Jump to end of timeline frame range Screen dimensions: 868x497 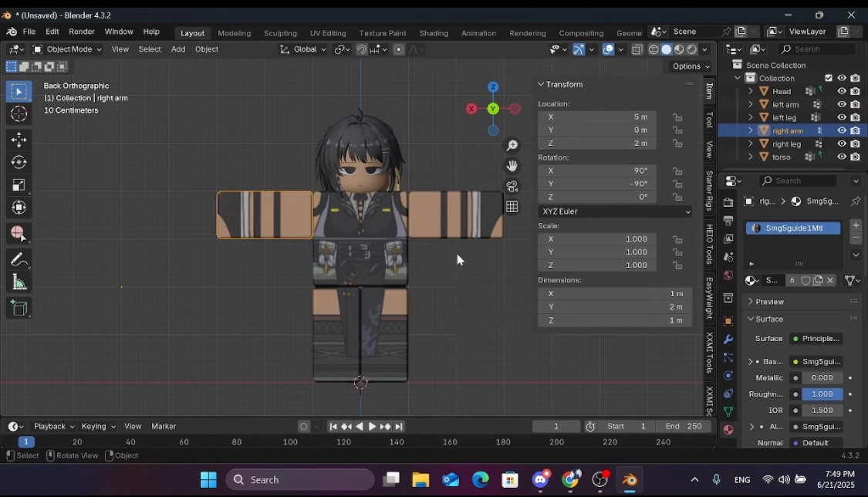pyautogui.click(x=400, y=426)
